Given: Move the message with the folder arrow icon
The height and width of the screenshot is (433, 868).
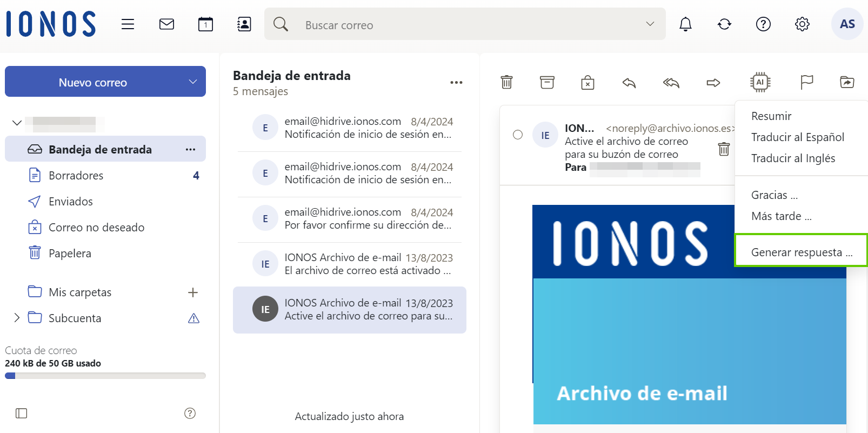Looking at the screenshot, I should tap(847, 82).
